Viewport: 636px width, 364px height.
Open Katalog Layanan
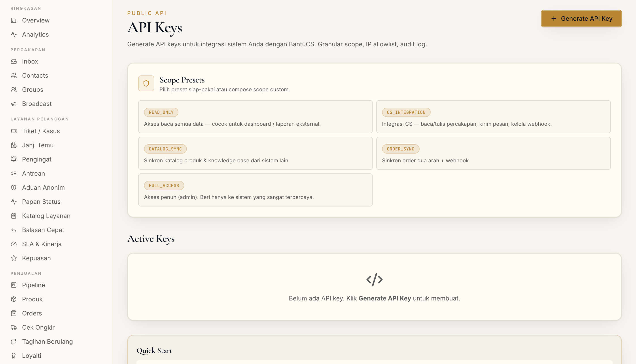46,216
